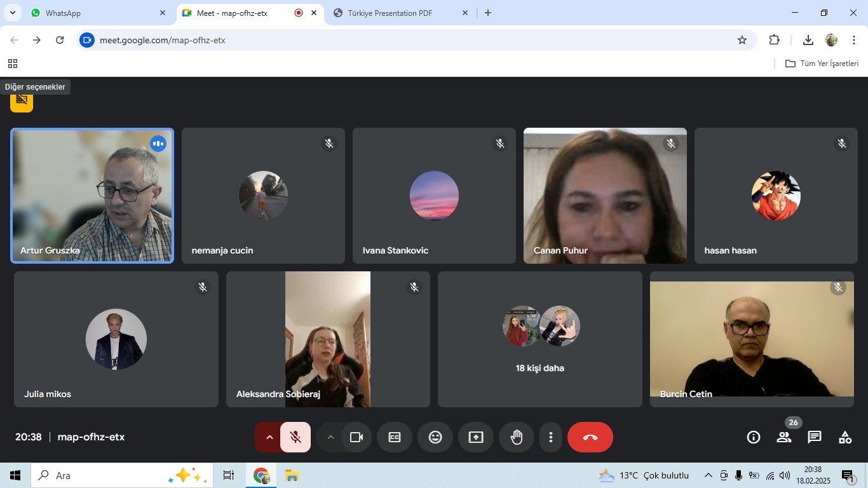Show participants list with 26 badge

784,437
